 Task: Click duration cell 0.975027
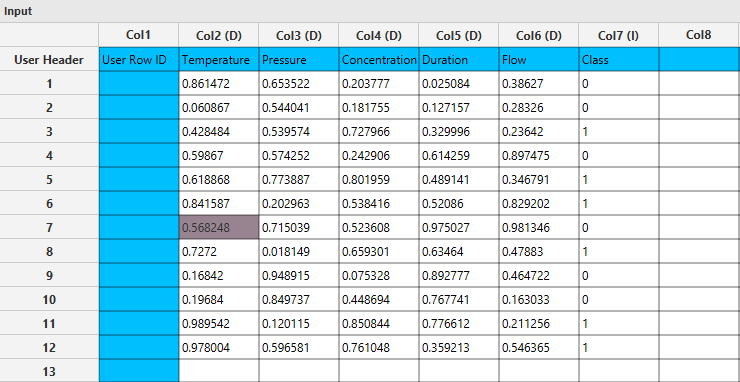coord(459,228)
